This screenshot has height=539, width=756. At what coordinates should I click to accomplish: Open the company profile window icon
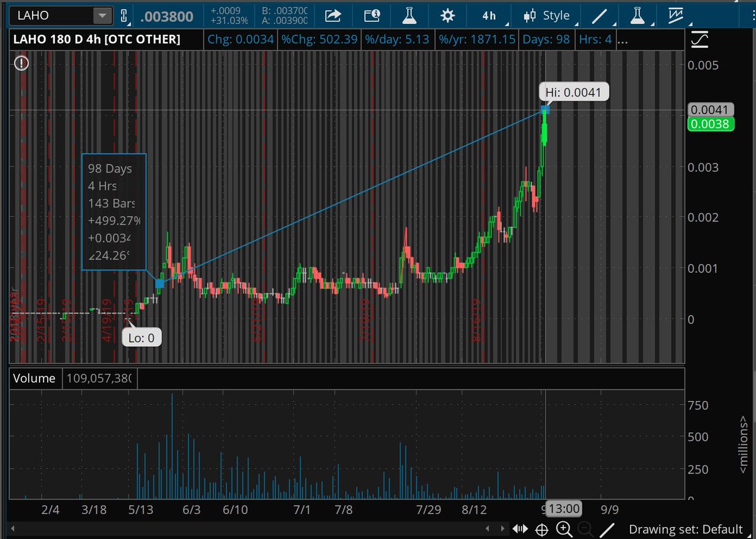tap(372, 15)
